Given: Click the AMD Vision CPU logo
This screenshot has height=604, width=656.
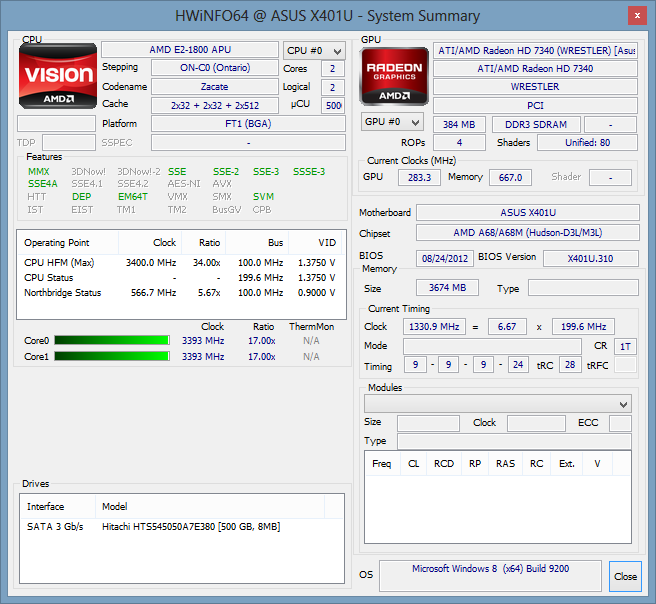Looking at the screenshot, I should point(58,76).
